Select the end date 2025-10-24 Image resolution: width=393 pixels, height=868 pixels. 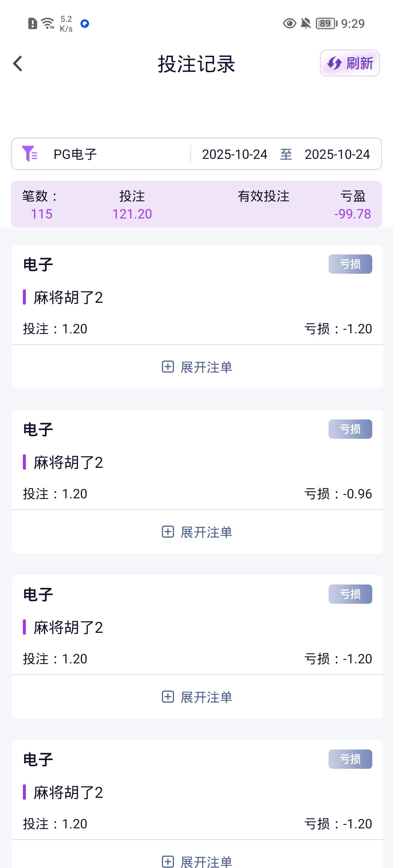tap(337, 154)
